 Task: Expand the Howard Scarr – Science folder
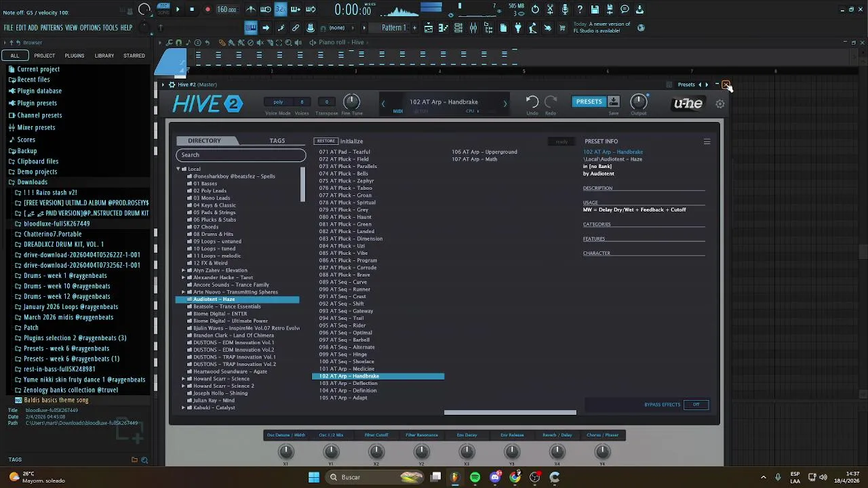183,379
